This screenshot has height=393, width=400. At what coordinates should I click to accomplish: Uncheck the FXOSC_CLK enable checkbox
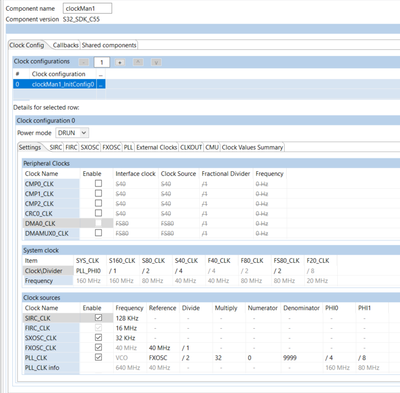pos(98,347)
